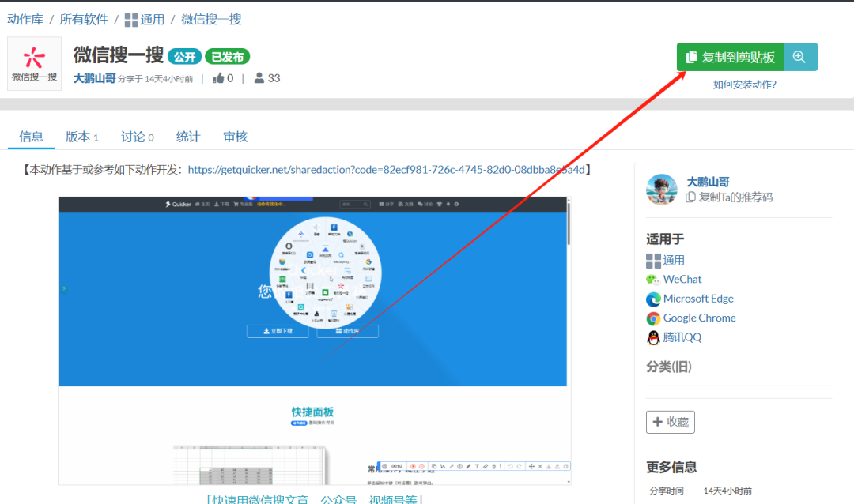Click the WeChat icon in sidebar
Image resolution: width=854 pixels, height=504 pixels.
click(x=653, y=280)
